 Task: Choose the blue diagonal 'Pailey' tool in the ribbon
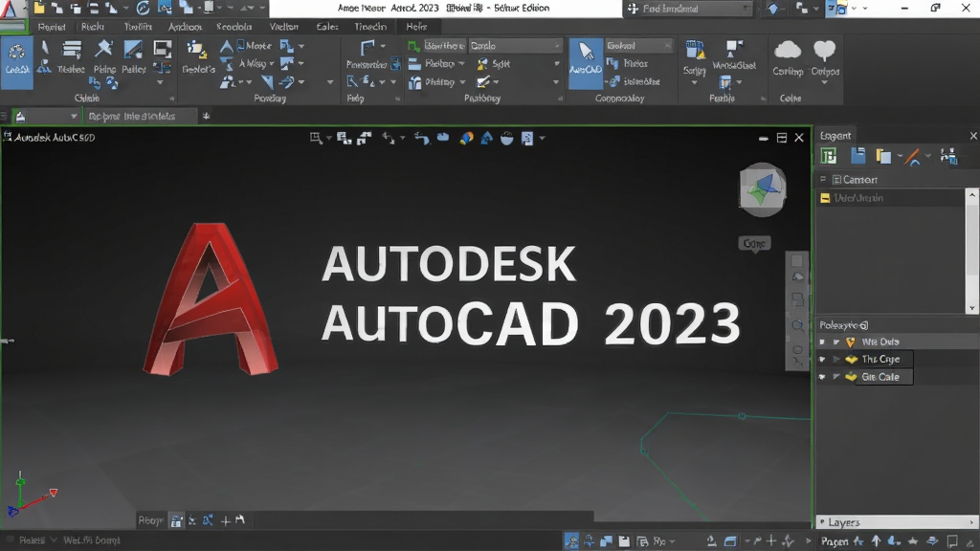click(x=133, y=51)
